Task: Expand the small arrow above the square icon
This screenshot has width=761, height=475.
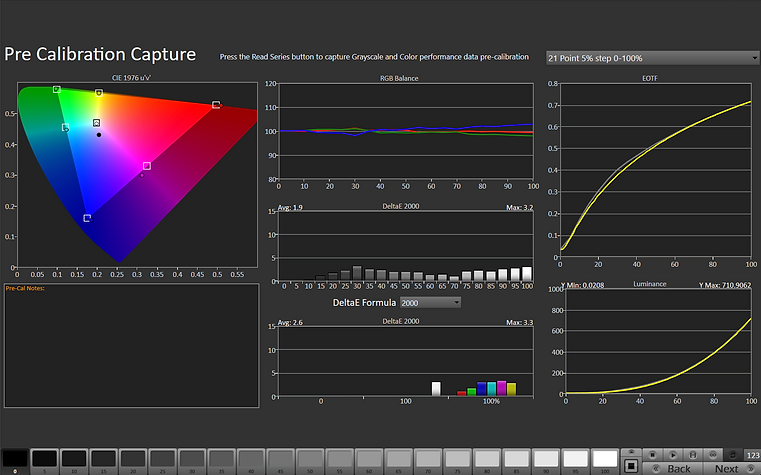Action: [631, 452]
